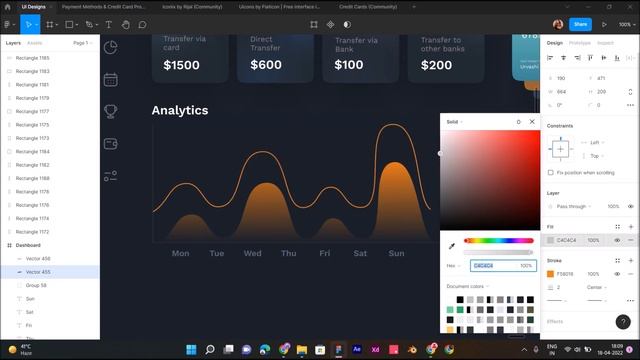Click align left icon in Design panel
The image size is (640, 360).
550,58
